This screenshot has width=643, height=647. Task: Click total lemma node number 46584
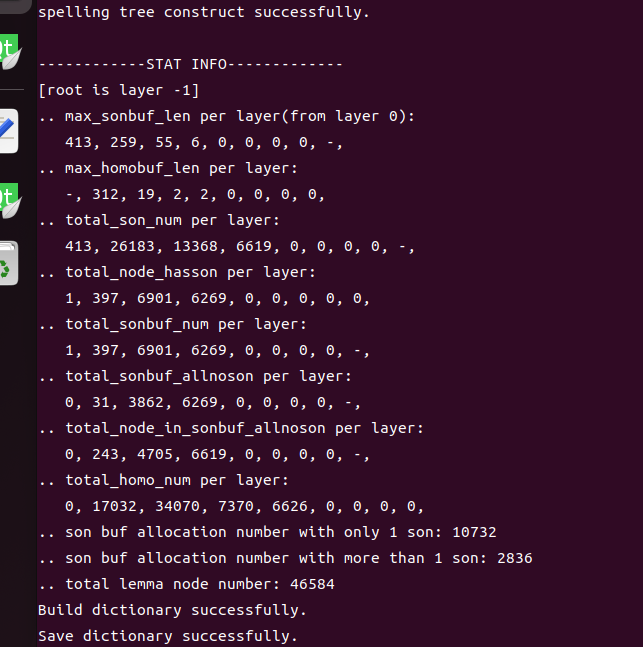312,584
